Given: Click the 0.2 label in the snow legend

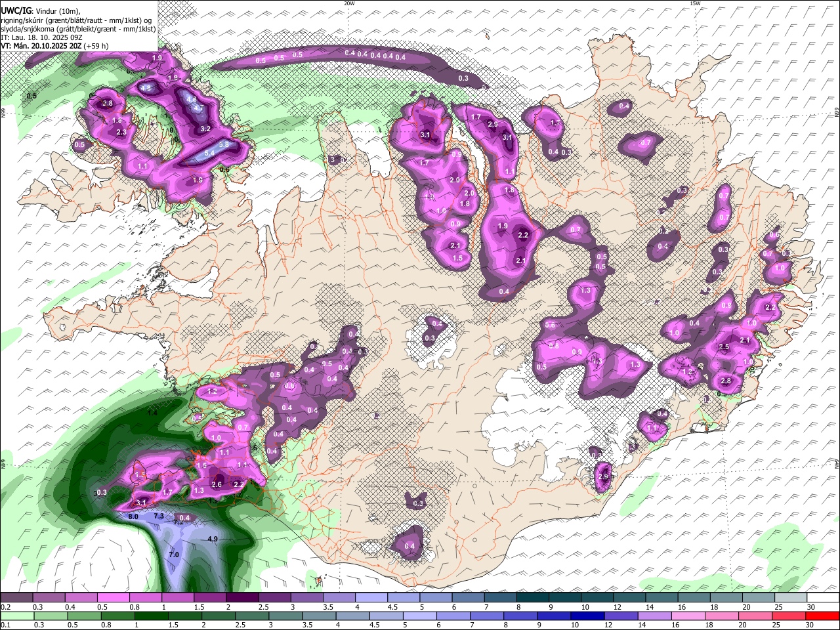Looking at the screenshot, I should pos(5,606).
